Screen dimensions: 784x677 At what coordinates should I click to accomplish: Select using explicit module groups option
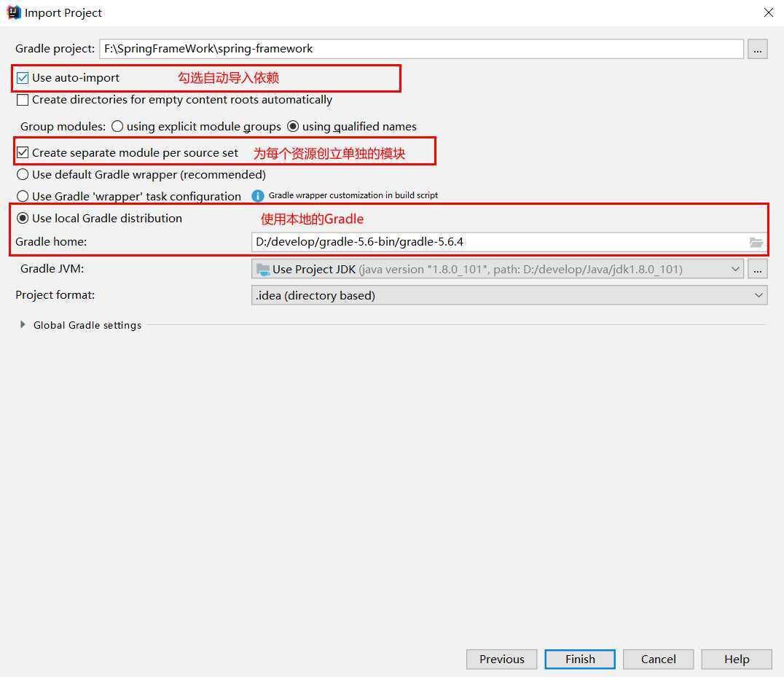[x=117, y=127]
